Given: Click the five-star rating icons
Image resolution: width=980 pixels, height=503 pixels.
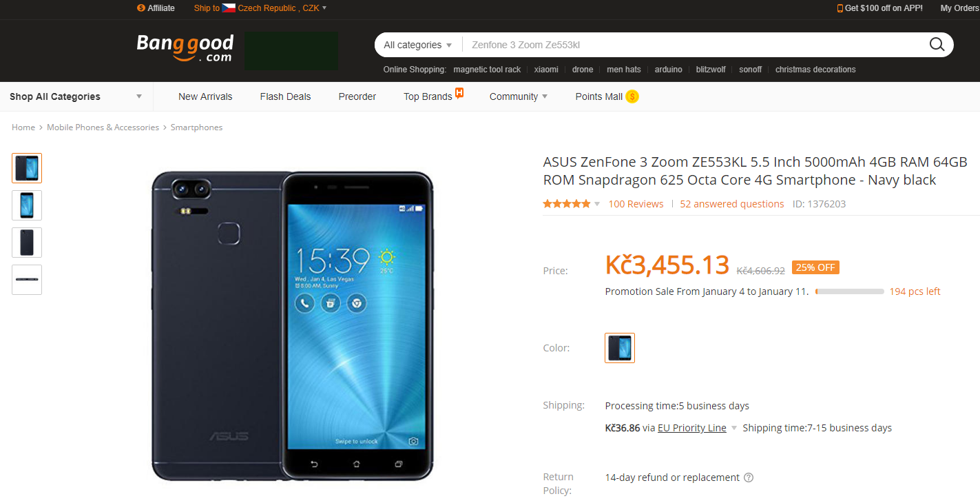Looking at the screenshot, I should 567,204.
